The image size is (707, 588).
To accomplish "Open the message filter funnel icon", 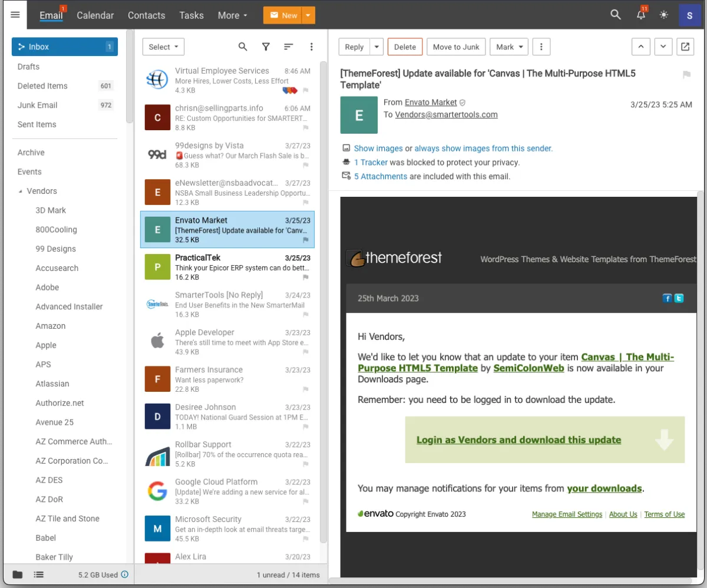I will click(266, 47).
